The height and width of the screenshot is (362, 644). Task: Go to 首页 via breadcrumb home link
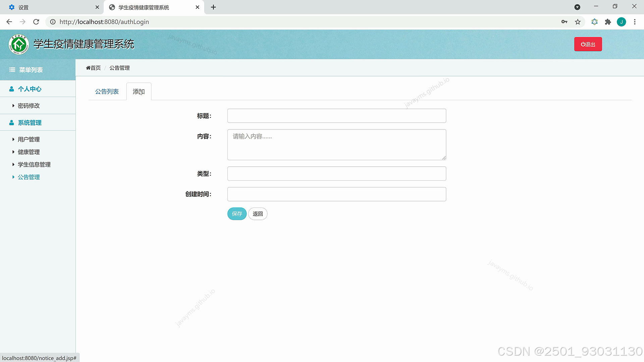pyautogui.click(x=93, y=68)
